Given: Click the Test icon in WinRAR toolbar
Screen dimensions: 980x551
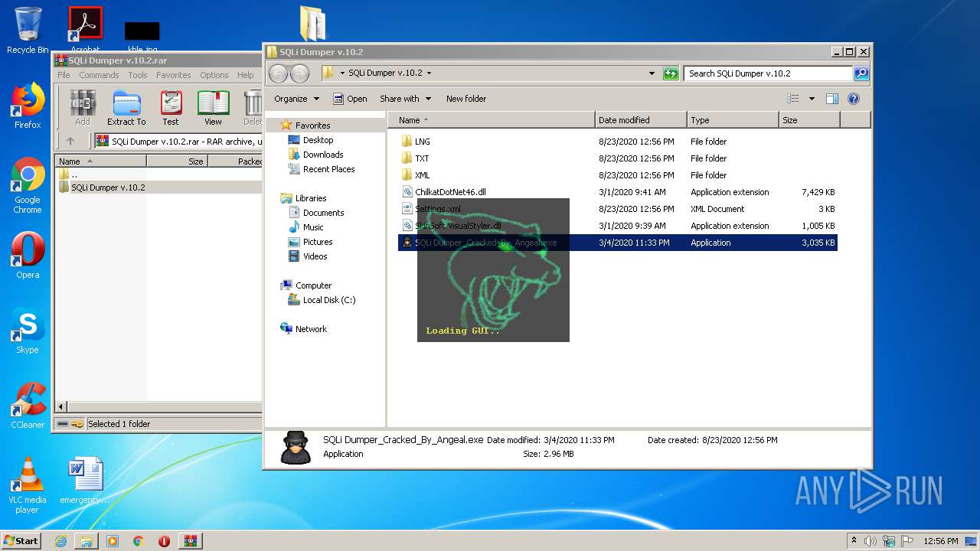Looking at the screenshot, I should coord(171,107).
